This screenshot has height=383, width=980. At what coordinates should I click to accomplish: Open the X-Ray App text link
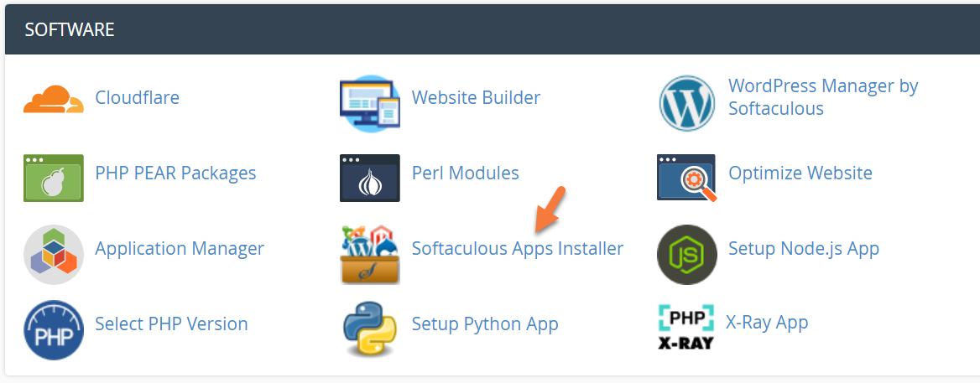point(768,323)
